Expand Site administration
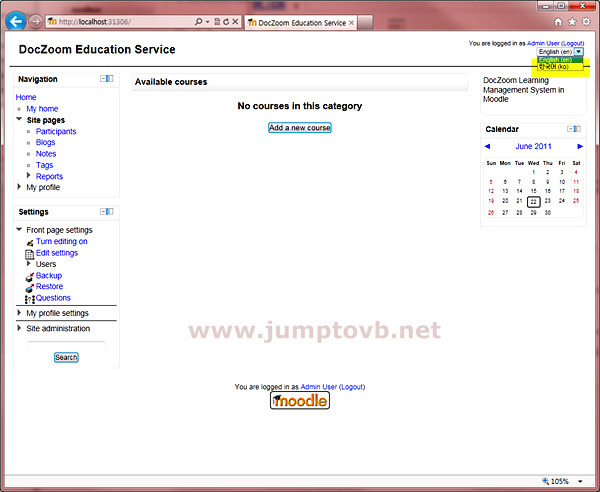Viewport: 600px width, 492px height. (19, 328)
